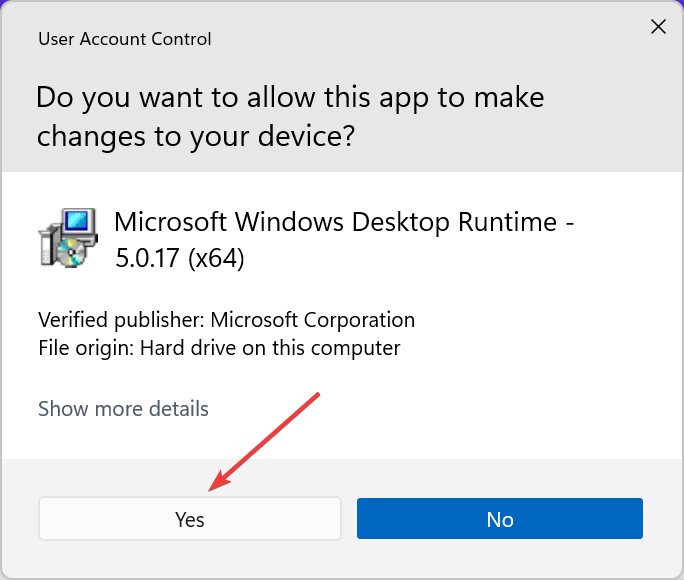Click the 'Do you want to allow' heading line
This screenshot has width=684, height=580.
pos(290,98)
